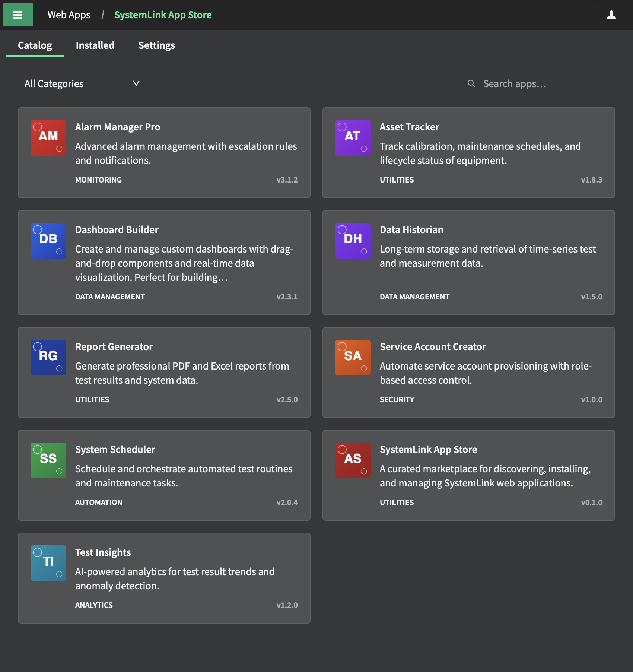Click version v1.0.0 on Service Account Creator
Image resolution: width=633 pixels, height=672 pixels.
592,400
